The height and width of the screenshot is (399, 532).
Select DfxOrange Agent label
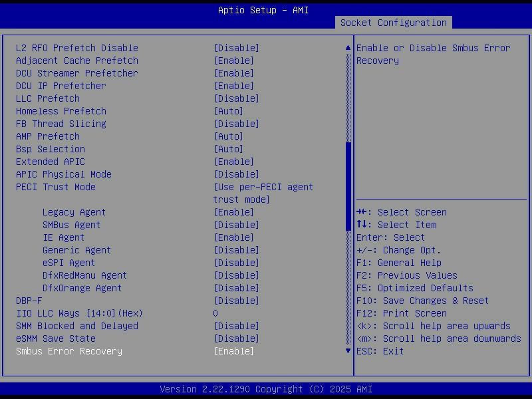82,288
